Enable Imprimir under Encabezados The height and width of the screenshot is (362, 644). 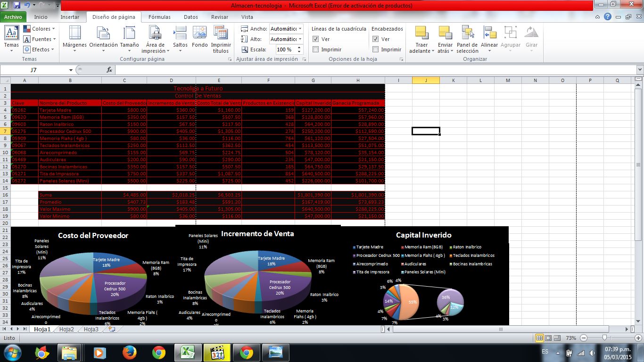(376, 49)
